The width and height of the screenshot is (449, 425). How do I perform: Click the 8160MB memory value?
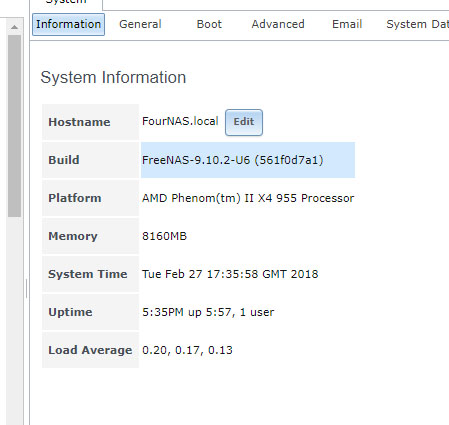coord(164,236)
